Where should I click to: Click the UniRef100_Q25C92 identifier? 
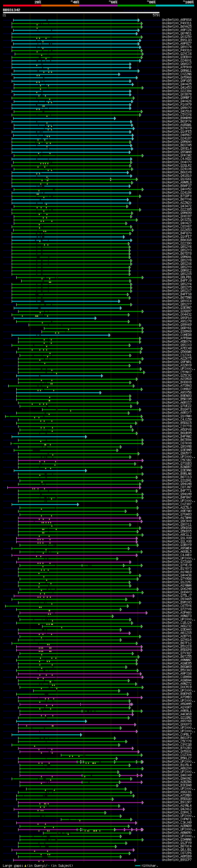point(177,375)
